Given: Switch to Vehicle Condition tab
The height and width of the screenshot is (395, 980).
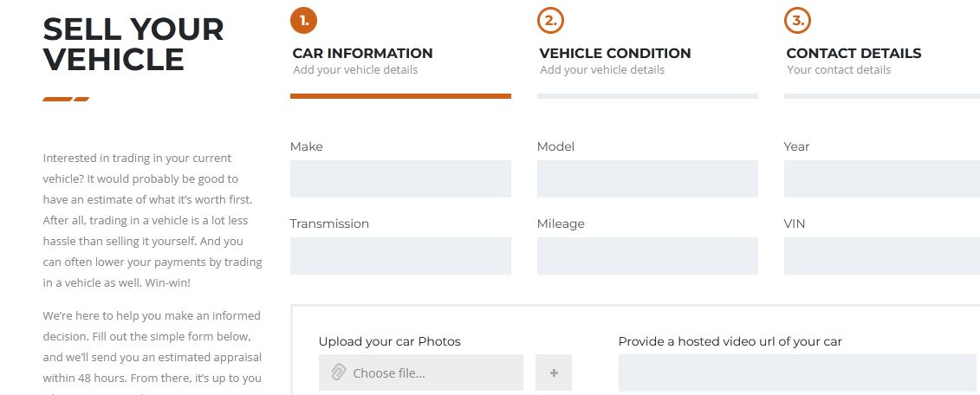Looking at the screenshot, I should click(x=615, y=53).
